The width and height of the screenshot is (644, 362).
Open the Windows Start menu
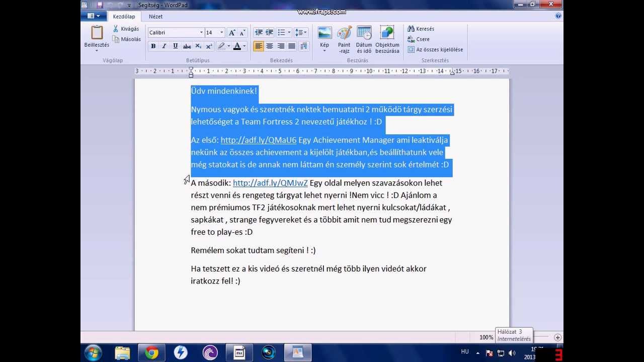click(93, 353)
